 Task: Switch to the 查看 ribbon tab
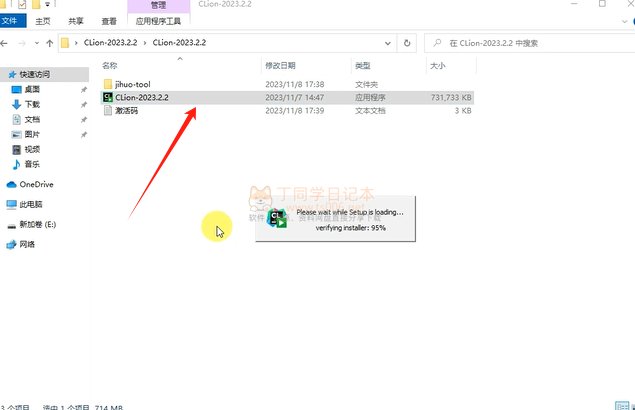109,21
